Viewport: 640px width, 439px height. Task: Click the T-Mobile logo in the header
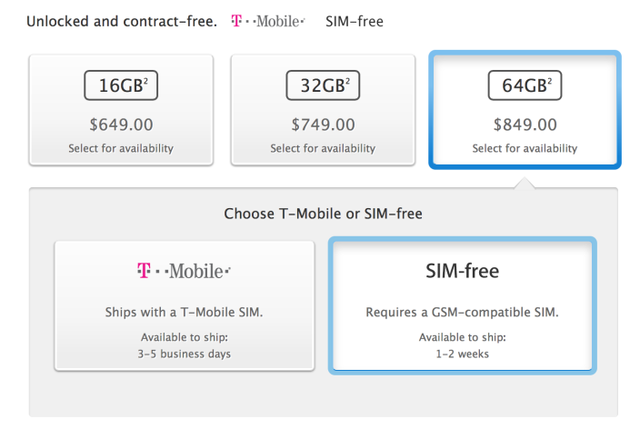click(269, 21)
